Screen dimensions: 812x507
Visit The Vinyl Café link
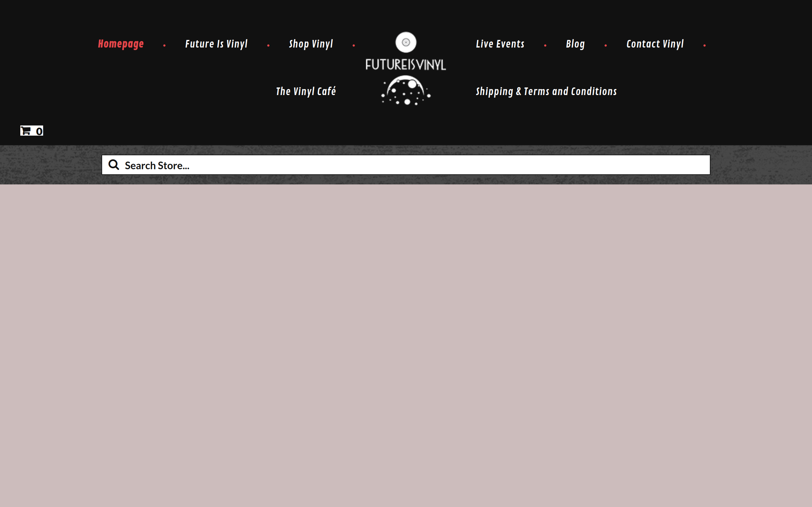tap(306, 91)
